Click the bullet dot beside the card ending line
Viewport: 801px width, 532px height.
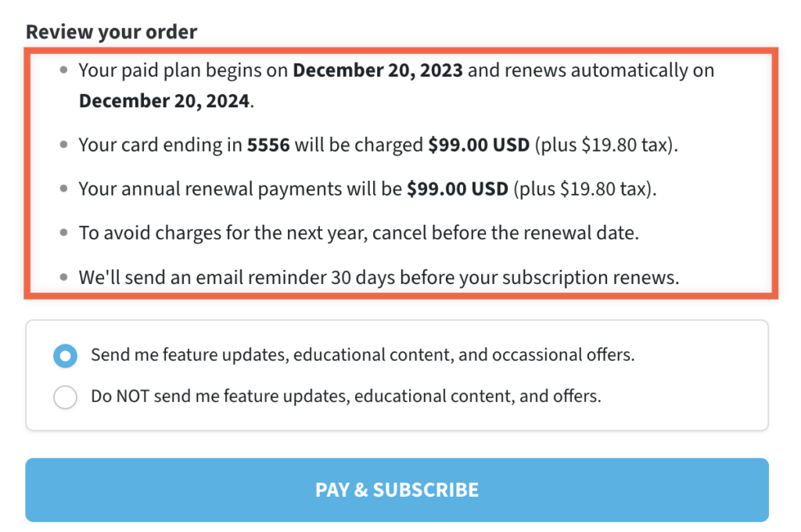(64, 146)
